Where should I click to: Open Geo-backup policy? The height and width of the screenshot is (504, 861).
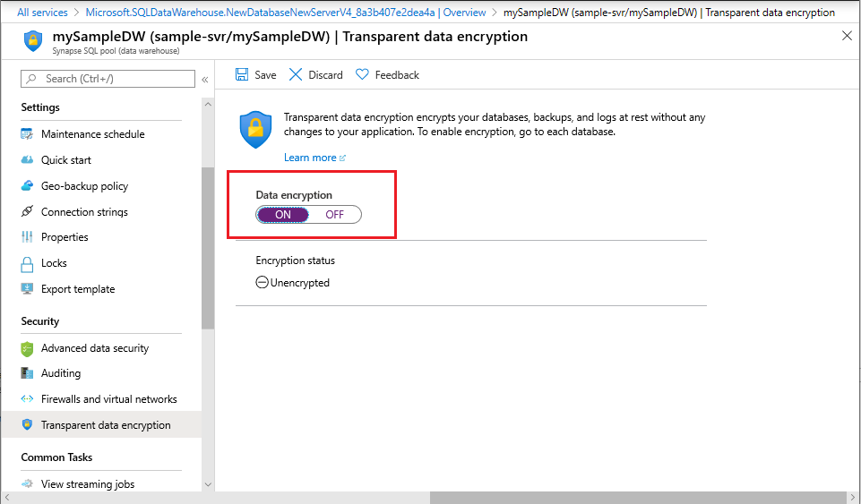[84, 186]
